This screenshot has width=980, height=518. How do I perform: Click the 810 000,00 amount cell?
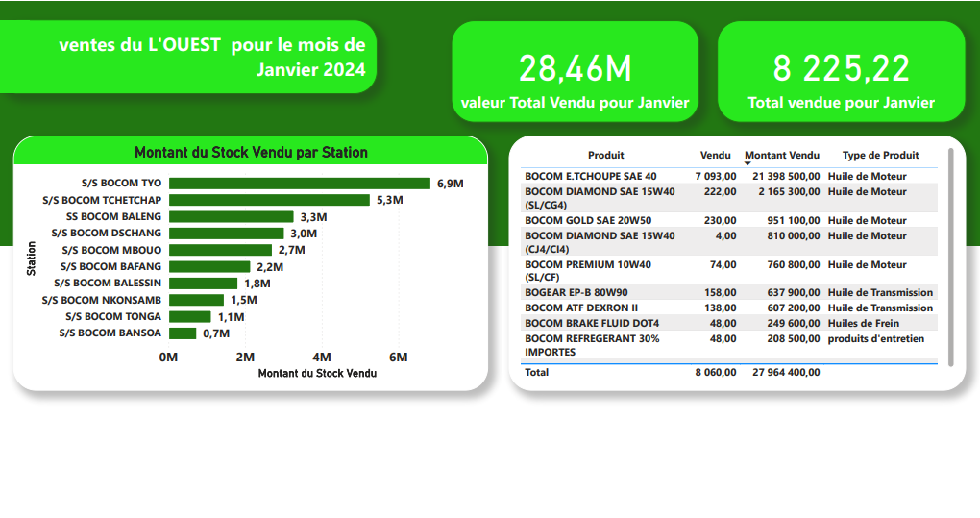point(793,235)
